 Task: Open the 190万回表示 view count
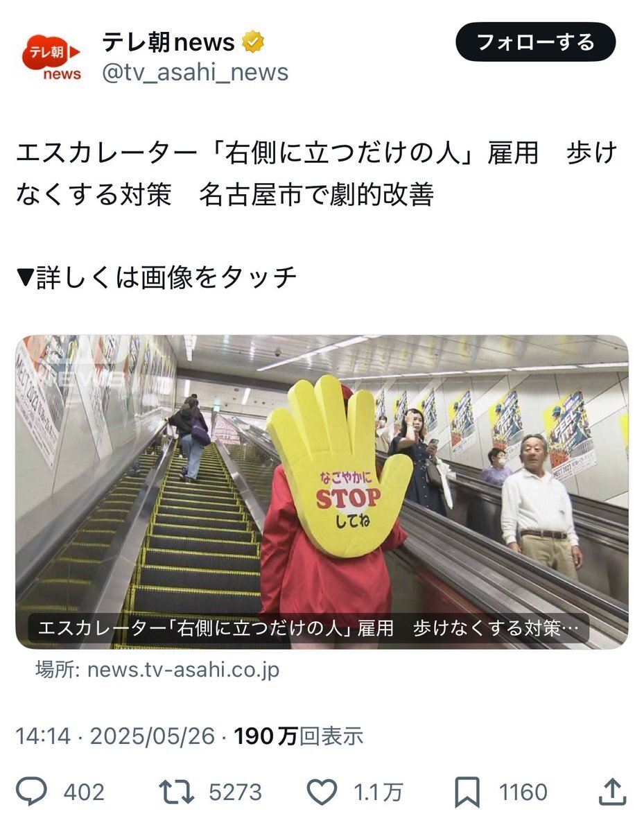pos(299,736)
